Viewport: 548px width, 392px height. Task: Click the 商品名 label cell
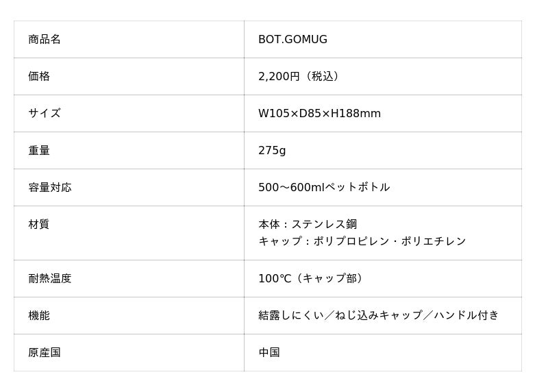[x=45, y=40]
